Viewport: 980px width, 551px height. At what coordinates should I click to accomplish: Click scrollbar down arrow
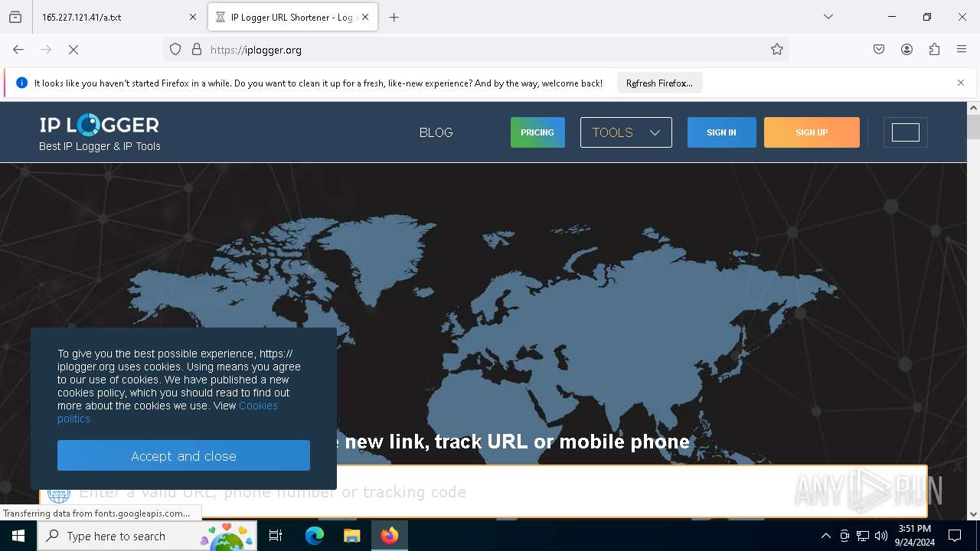point(973,514)
